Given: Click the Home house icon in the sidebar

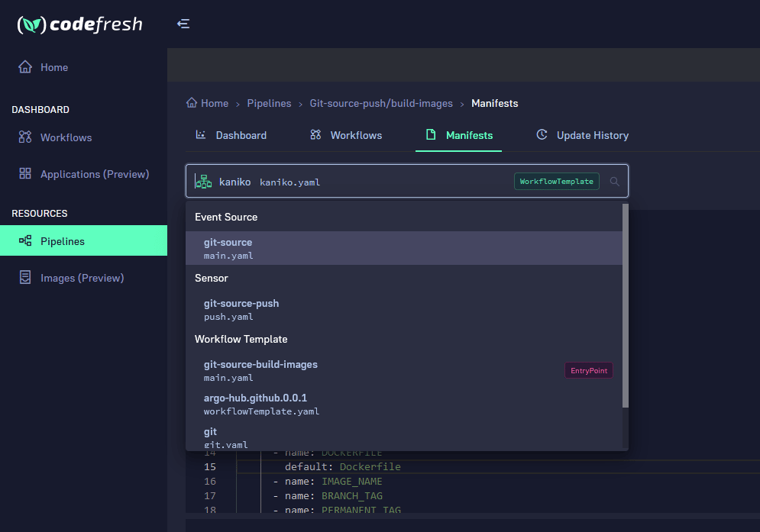Looking at the screenshot, I should (x=25, y=67).
